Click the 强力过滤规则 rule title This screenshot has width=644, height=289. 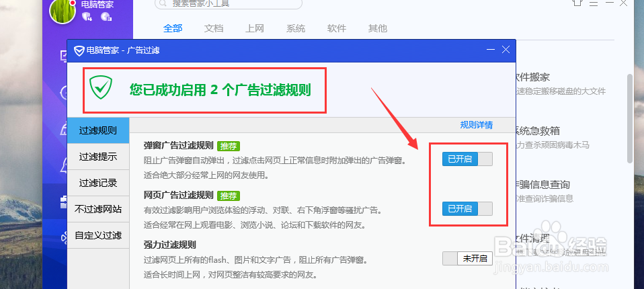tap(169, 245)
